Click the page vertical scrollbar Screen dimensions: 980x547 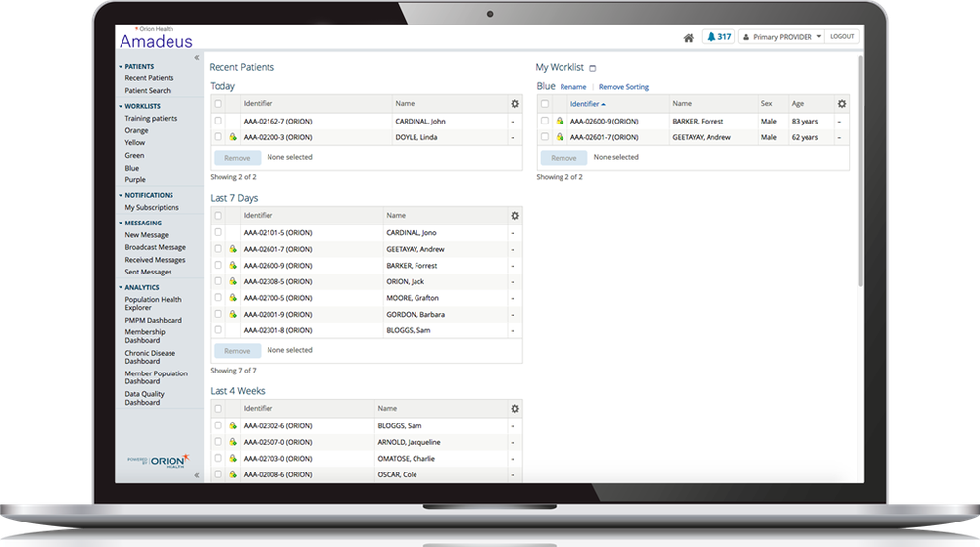[x=860, y=172]
